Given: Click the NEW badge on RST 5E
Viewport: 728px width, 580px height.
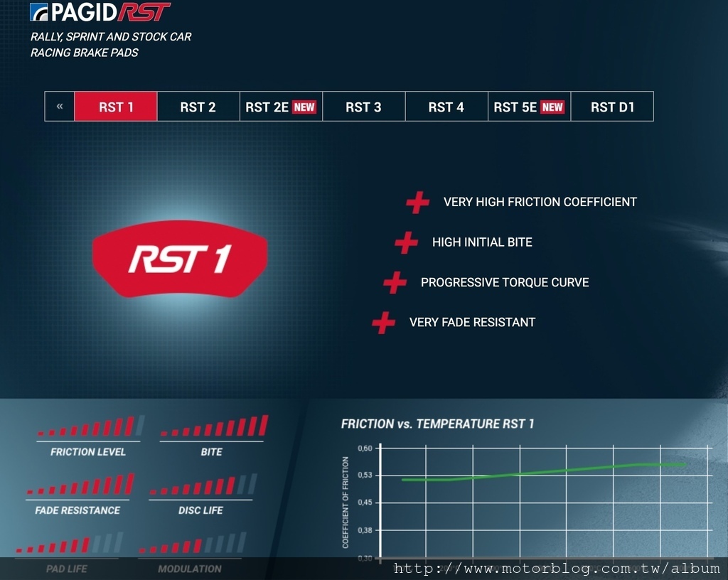Looking at the screenshot, I should pyautogui.click(x=552, y=107).
